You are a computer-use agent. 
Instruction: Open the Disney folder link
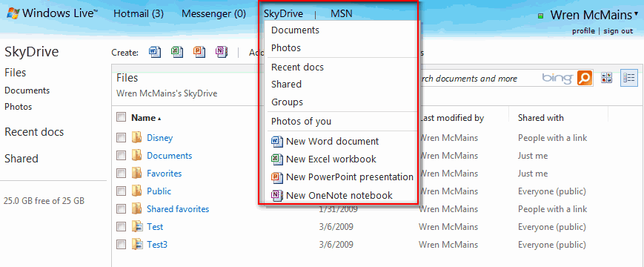(x=160, y=138)
